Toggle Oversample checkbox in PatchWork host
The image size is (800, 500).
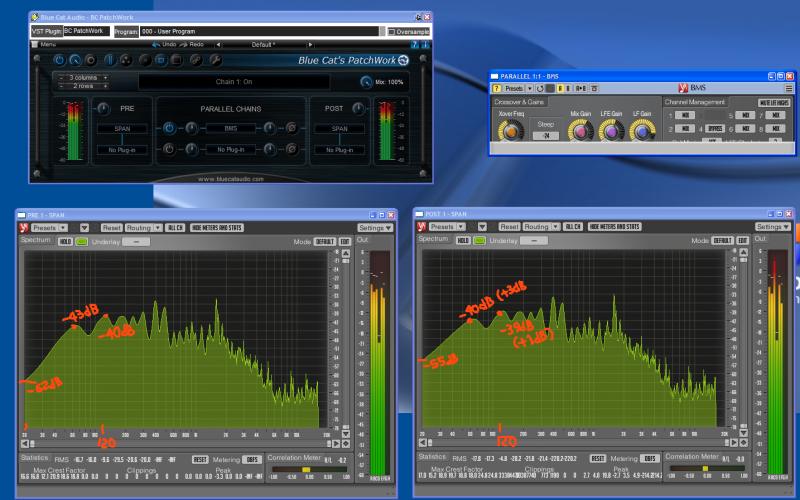coord(409,32)
